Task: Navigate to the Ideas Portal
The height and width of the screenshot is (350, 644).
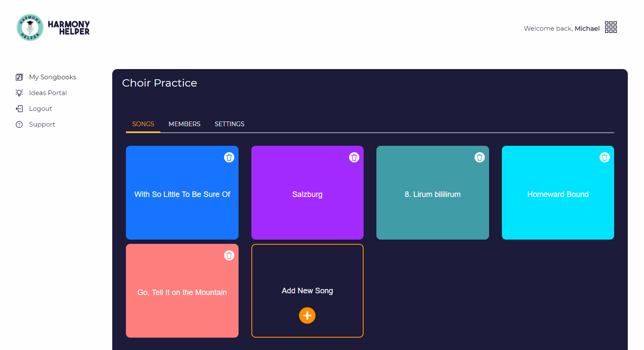Action: click(x=47, y=93)
